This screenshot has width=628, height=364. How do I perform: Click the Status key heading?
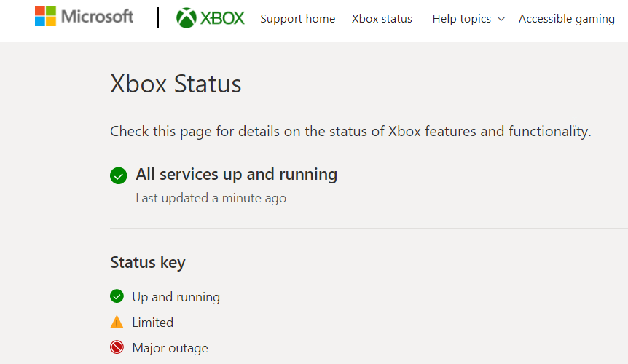148,262
